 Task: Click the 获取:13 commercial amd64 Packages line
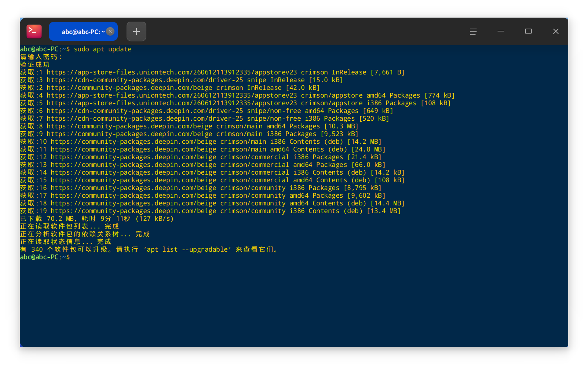(x=203, y=165)
